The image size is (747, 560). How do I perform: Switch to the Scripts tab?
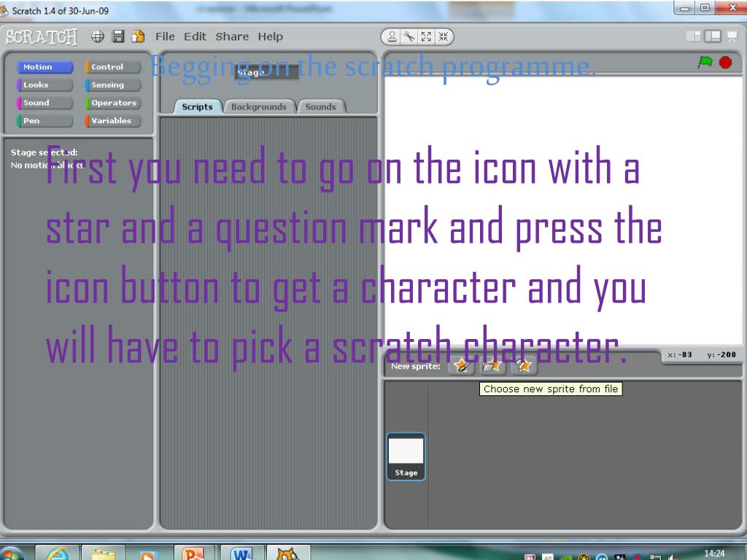pos(197,106)
